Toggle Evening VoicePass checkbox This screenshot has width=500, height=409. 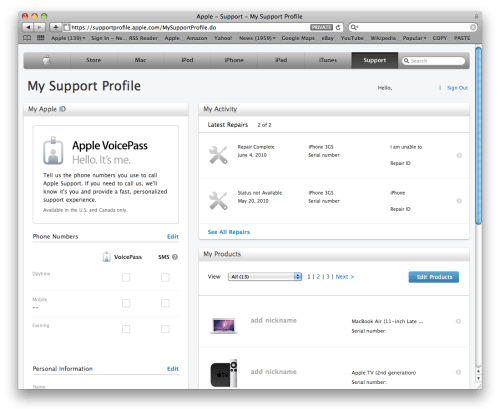click(x=126, y=329)
